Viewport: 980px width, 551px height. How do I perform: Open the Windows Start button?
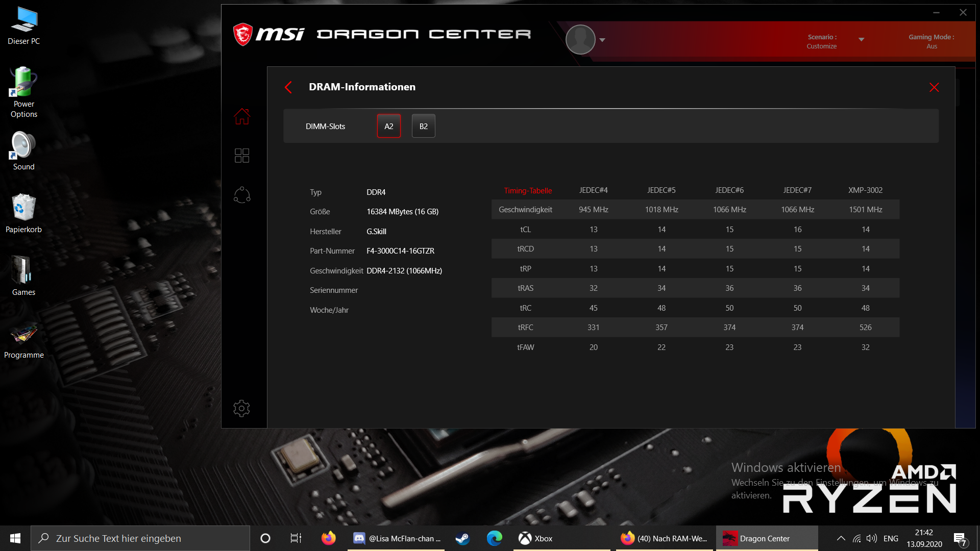(15, 538)
